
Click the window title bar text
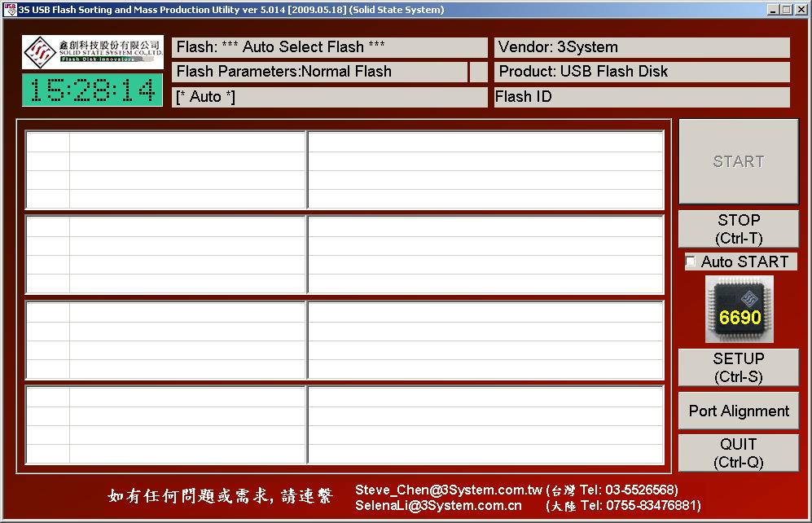231,9
